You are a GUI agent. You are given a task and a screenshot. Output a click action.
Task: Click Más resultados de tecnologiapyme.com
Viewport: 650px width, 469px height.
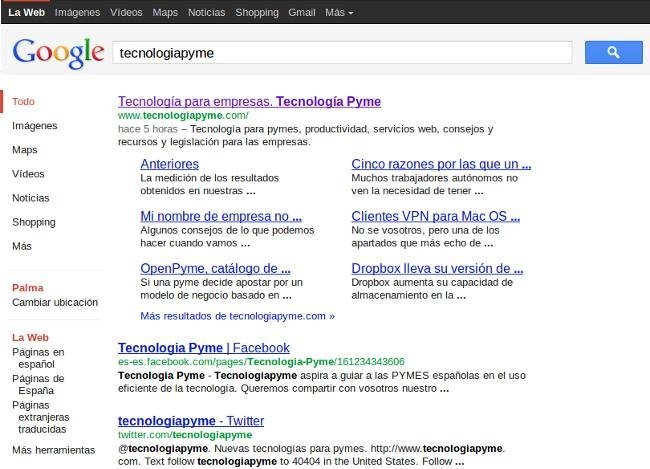coord(237,315)
